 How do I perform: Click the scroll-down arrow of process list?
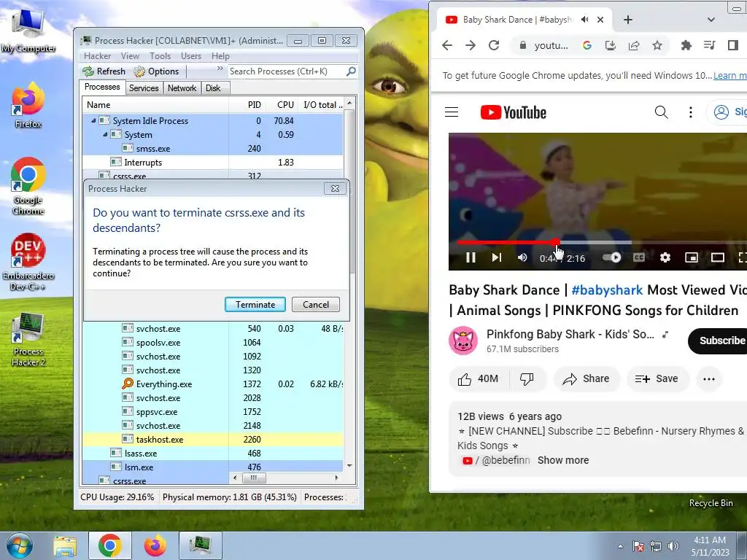349,466
